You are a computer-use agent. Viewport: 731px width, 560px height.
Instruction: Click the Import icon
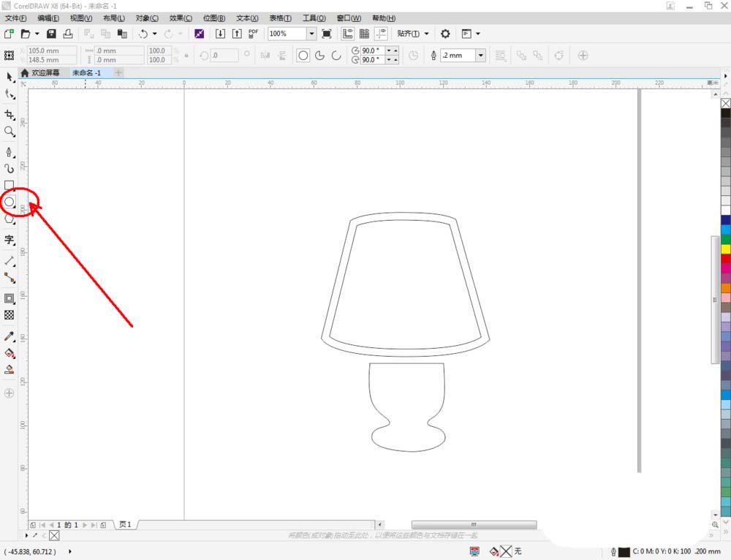point(220,34)
